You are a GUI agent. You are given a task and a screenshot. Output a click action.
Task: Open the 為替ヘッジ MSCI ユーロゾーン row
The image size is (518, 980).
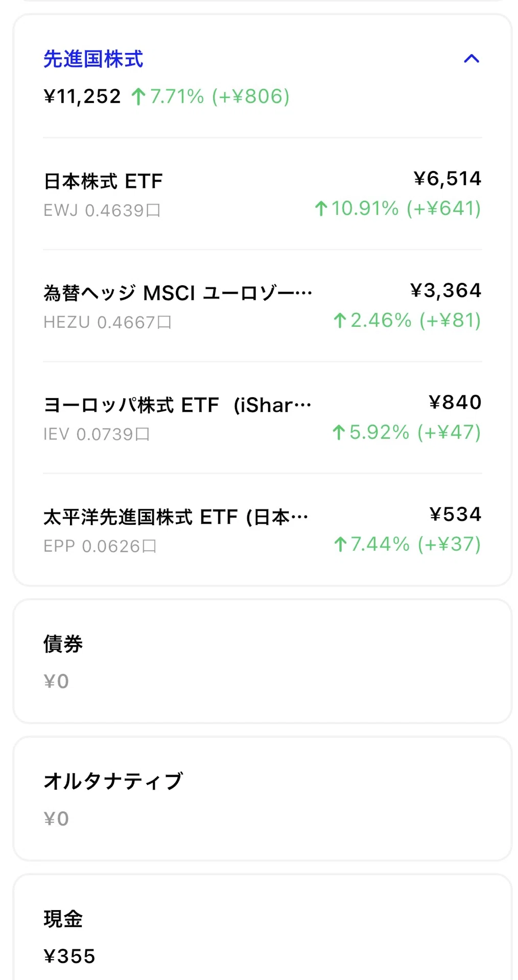[x=262, y=306]
